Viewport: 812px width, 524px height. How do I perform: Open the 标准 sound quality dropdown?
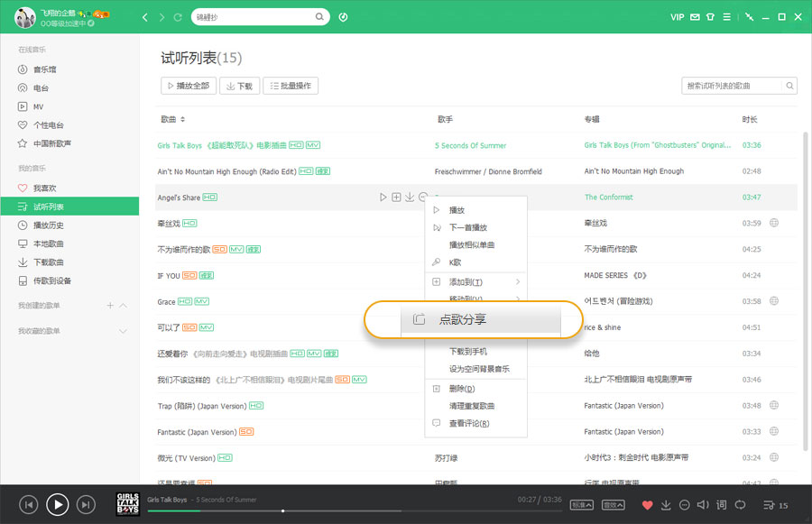tap(583, 505)
